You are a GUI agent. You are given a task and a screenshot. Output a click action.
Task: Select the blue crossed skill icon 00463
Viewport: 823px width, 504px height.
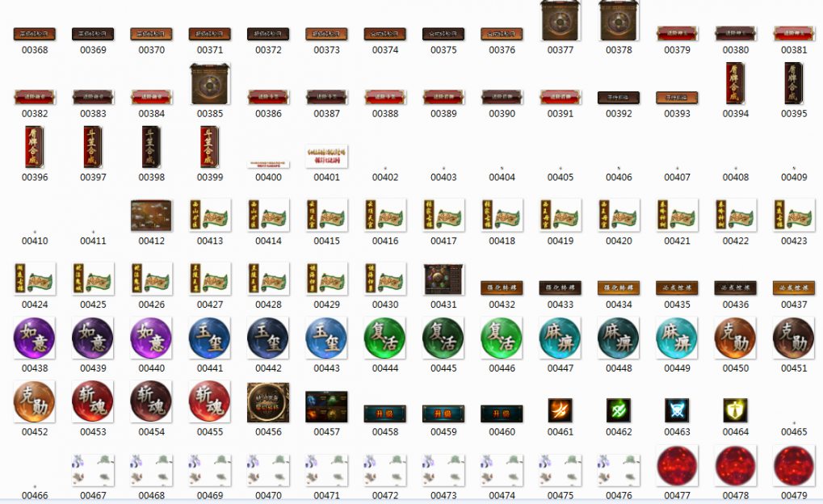pyautogui.click(x=677, y=410)
